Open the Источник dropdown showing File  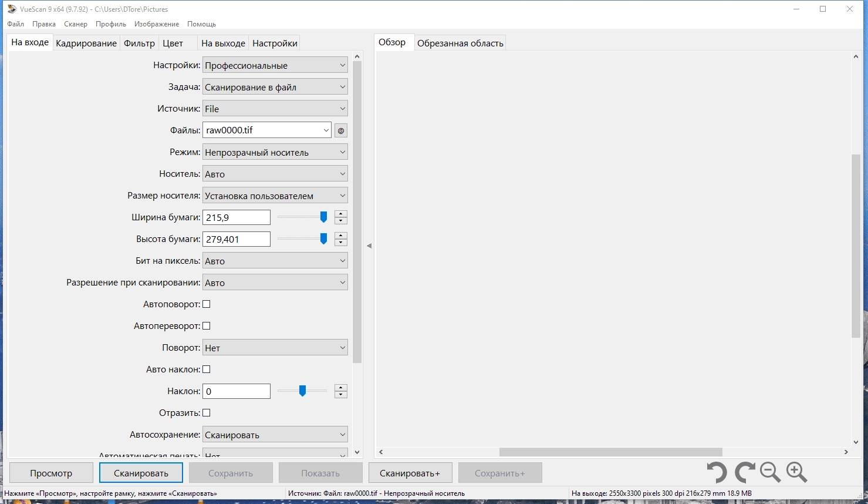coord(275,109)
